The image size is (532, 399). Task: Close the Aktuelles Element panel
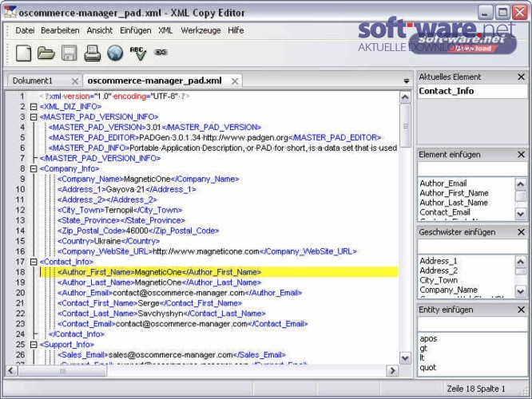522,77
